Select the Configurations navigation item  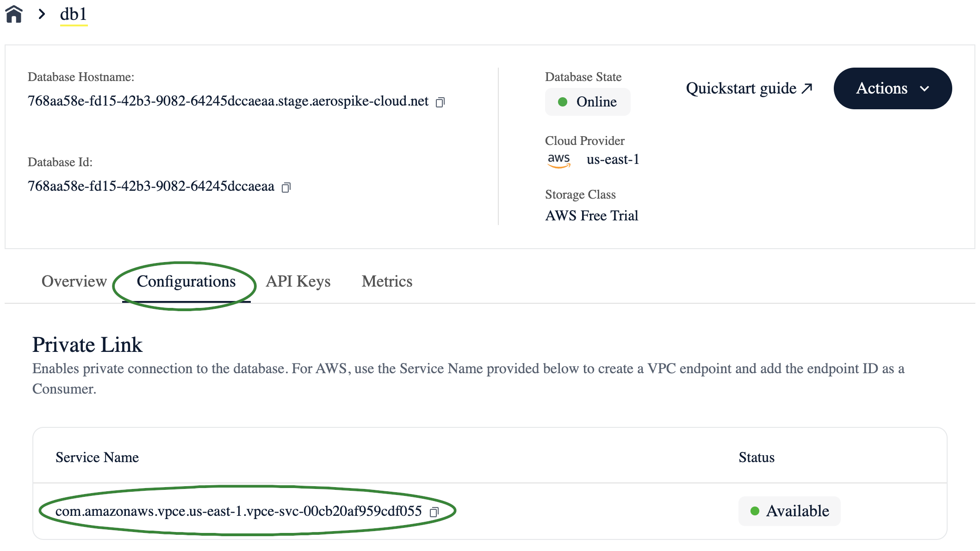point(186,281)
